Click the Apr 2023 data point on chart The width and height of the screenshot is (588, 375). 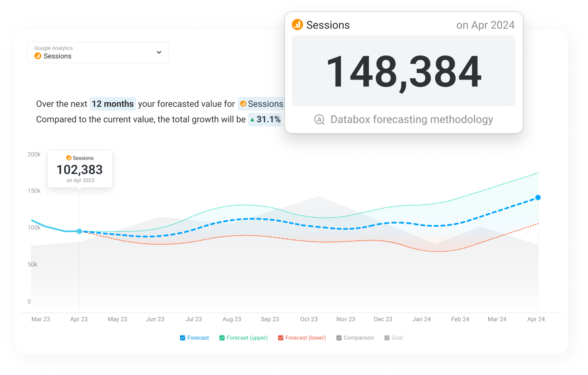click(x=79, y=231)
